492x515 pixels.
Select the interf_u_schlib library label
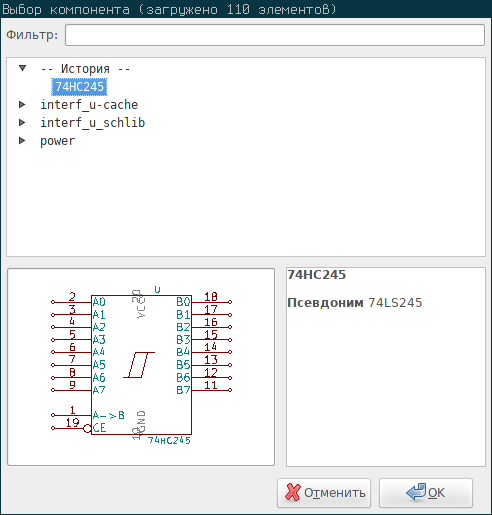[x=92, y=123]
